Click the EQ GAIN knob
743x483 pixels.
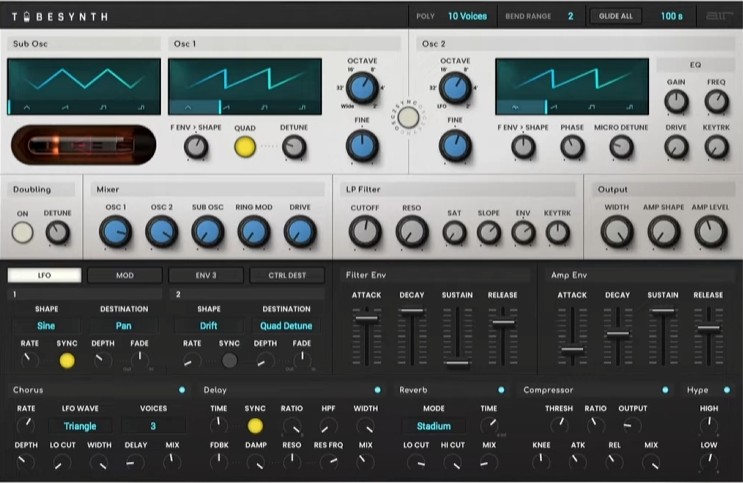[676, 102]
